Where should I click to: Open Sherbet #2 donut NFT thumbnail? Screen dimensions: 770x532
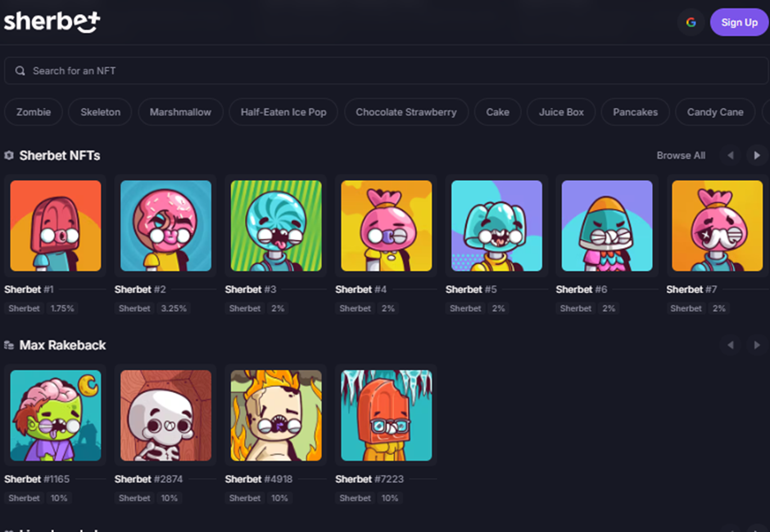[165, 226]
